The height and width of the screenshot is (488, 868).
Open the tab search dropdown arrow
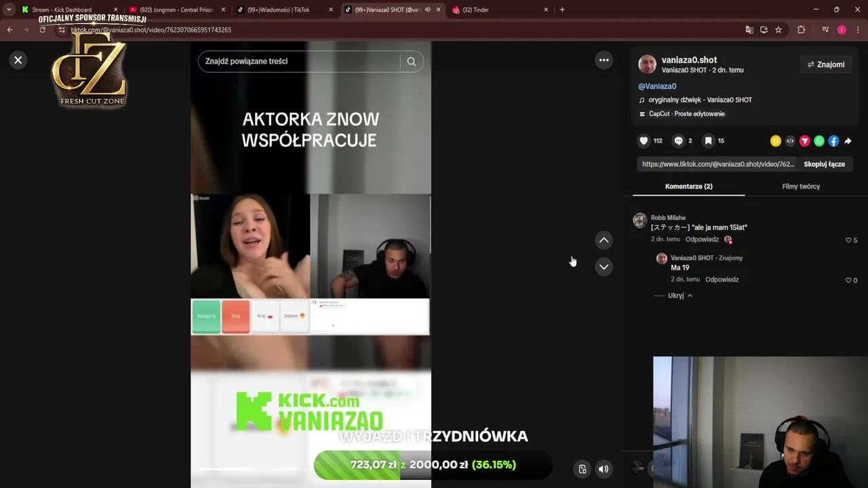click(8, 9)
